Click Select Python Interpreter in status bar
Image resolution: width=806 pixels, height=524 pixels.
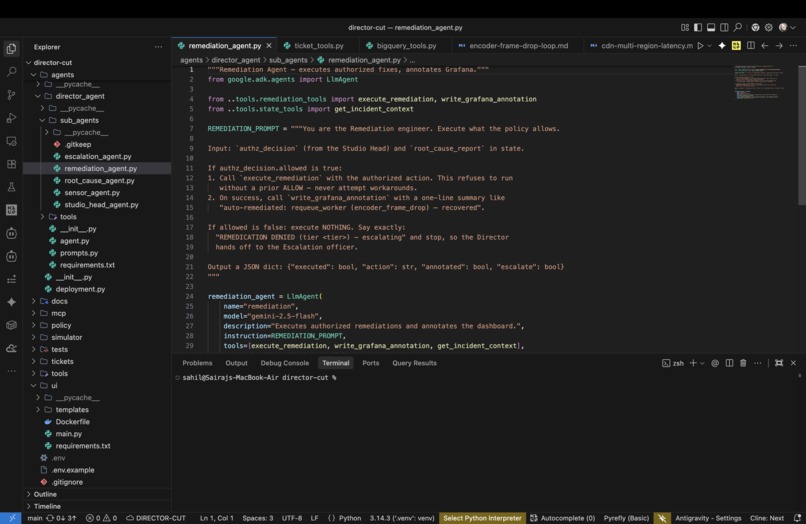click(482, 518)
